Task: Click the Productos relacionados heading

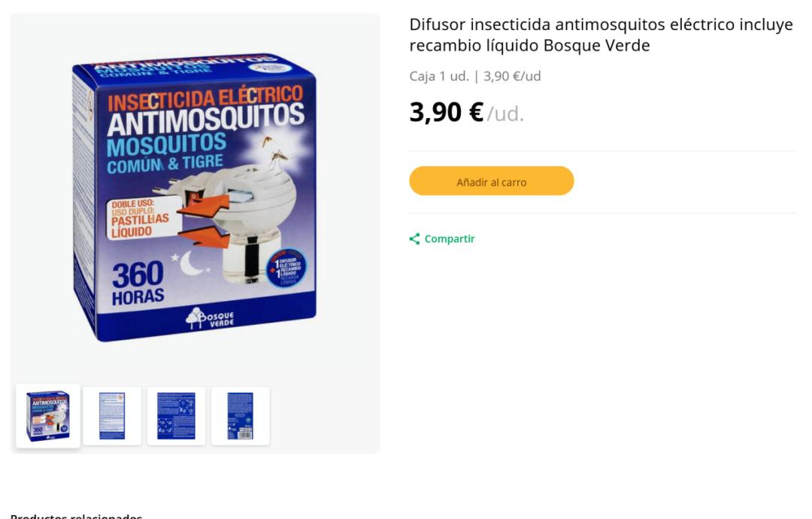Action: pyautogui.click(x=76, y=516)
